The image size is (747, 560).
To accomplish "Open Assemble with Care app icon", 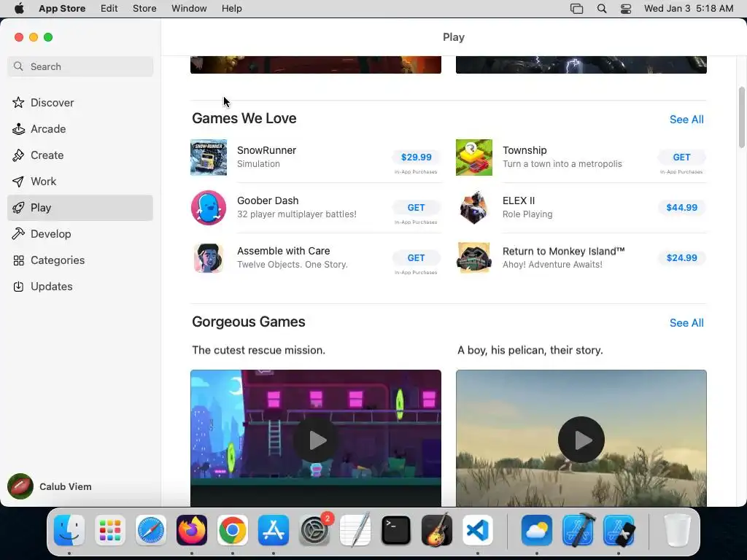I will coord(209,258).
